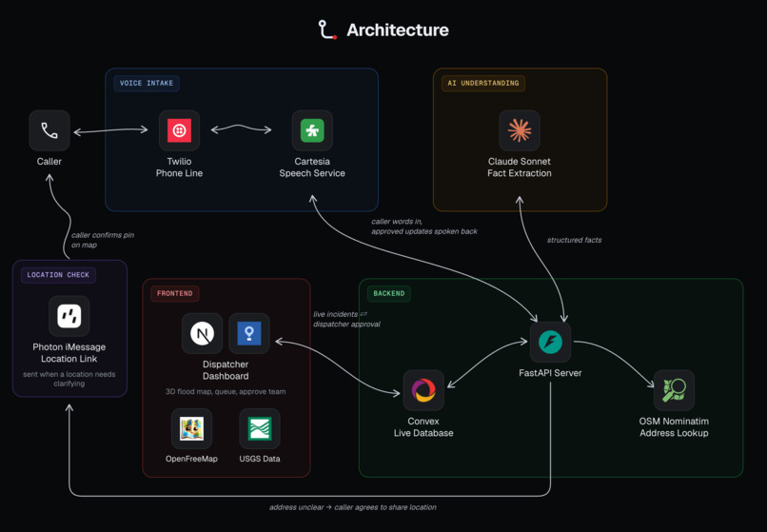Click the Caller phone icon
The width and height of the screenshot is (767, 532).
click(x=49, y=130)
